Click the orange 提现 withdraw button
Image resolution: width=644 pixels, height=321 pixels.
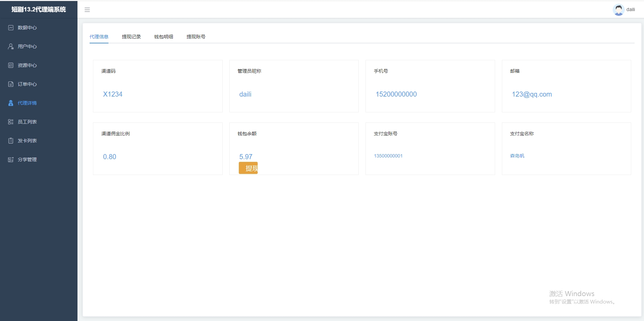coord(248,168)
